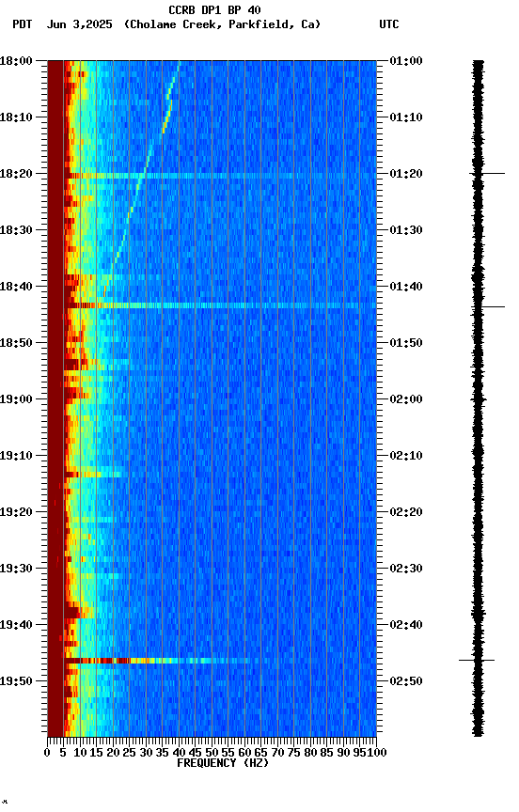Click the 01:30 UTC time label

(406, 230)
